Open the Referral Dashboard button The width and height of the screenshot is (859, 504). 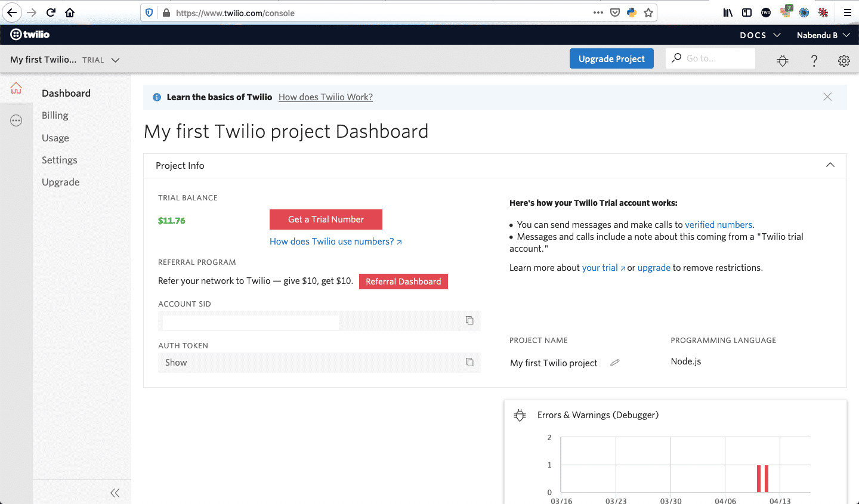click(x=403, y=282)
